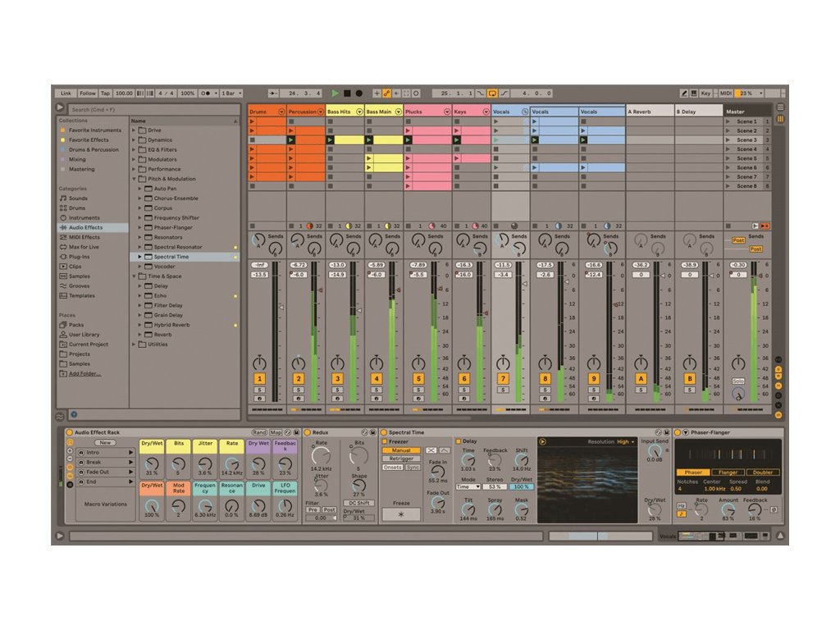This screenshot has height=630, width=840.
Task: Click the Link button in the toolbar
Action: coord(66,94)
